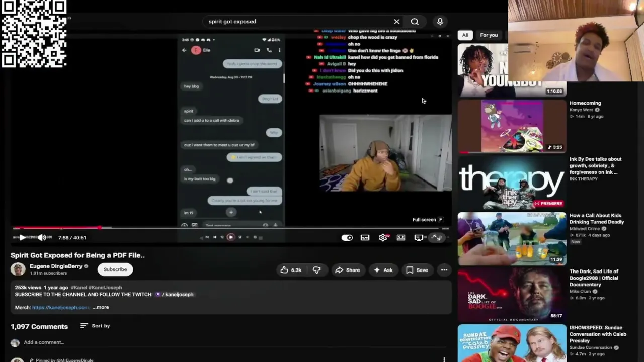Open the Sundae Conversation Caleb Pressley thumbnail
Screen dimensions: 644x362
512,343
